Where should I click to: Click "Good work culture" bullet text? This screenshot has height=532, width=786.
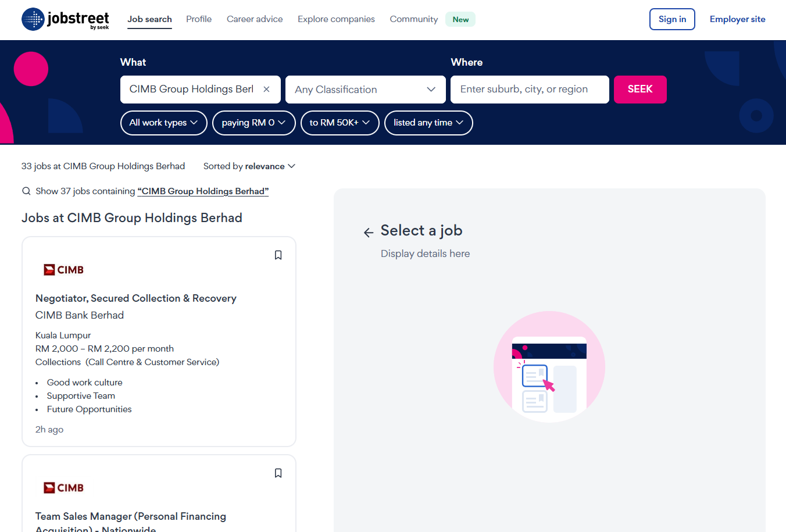tap(85, 383)
